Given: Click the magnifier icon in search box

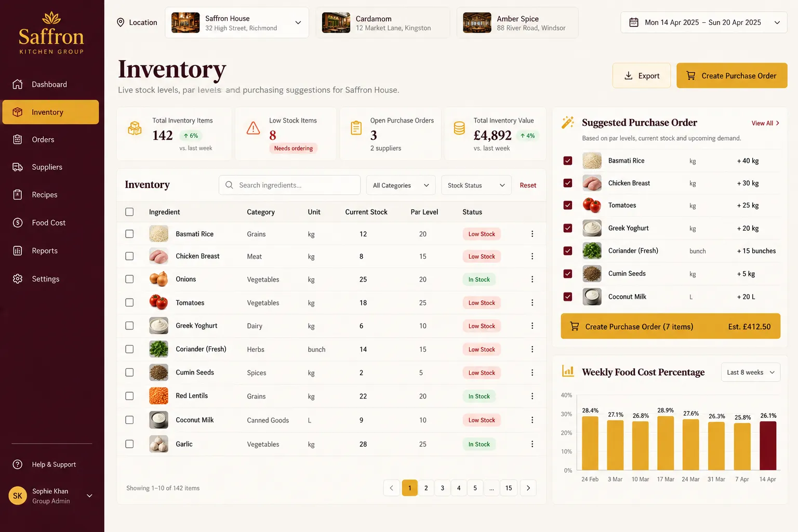Looking at the screenshot, I should (229, 185).
